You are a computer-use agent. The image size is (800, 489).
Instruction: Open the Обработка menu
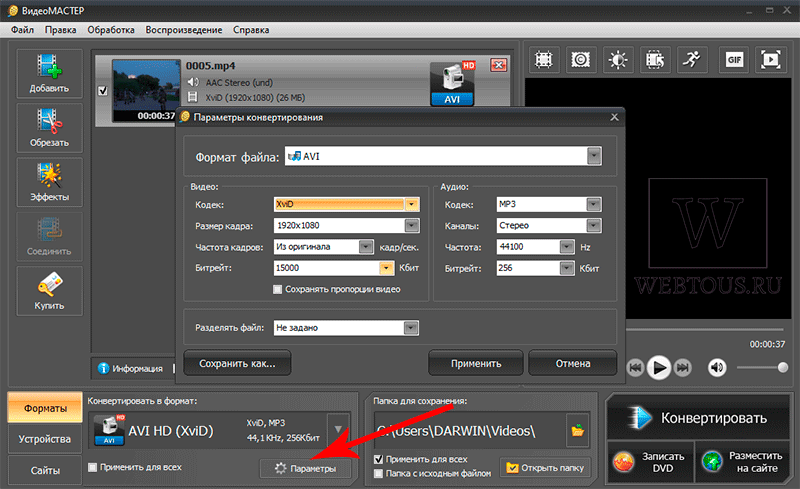click(x=111, y=30)
